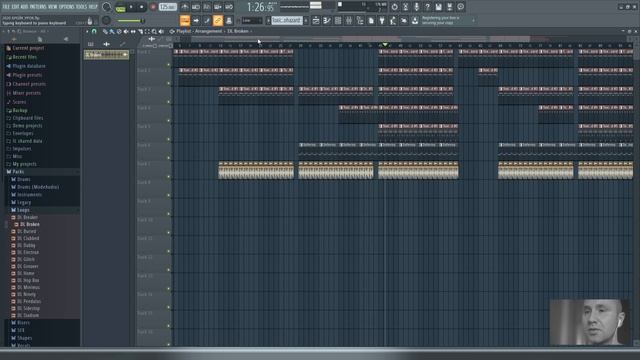
Task: Click the save project disk icon
Action: pos(438,7)
